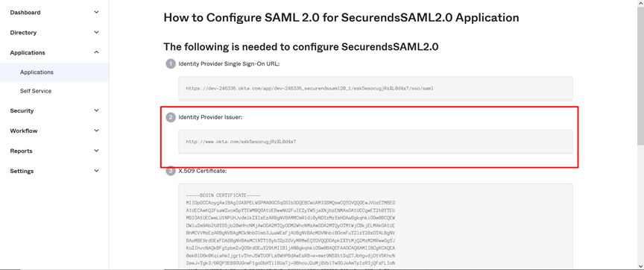Collapse the Applications section chevron

tap(96, 52)
